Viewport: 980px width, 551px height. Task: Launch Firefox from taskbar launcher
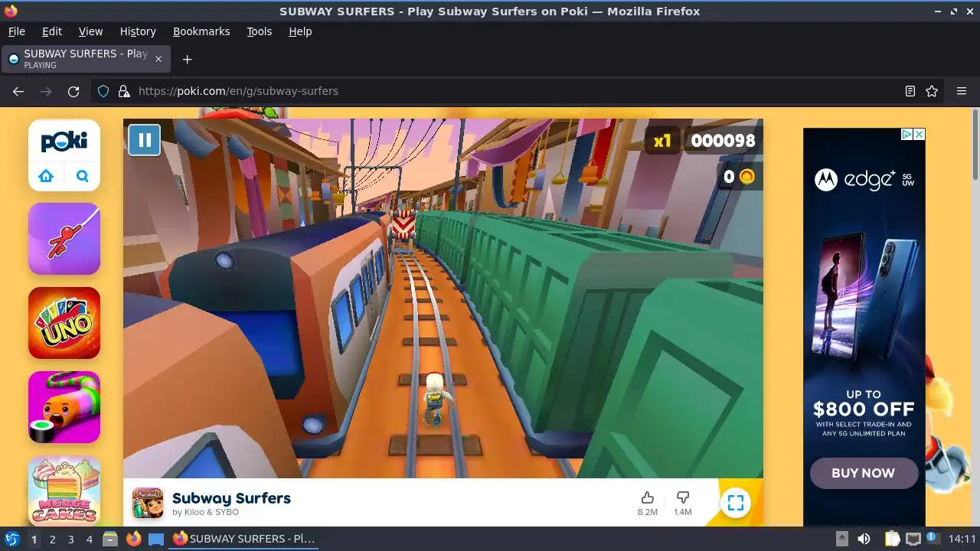[x=133, y=539]
